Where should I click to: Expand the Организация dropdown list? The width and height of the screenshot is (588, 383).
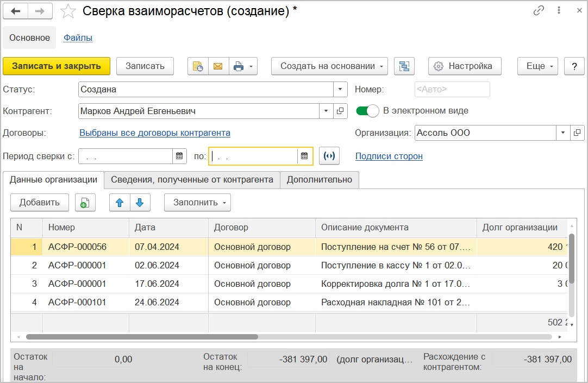coord(563,133)
